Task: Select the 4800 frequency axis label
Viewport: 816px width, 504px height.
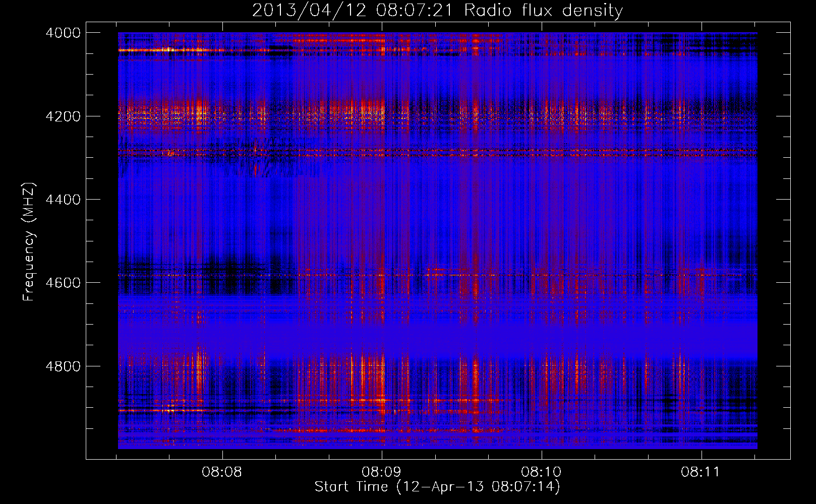Action: (63, 366)
